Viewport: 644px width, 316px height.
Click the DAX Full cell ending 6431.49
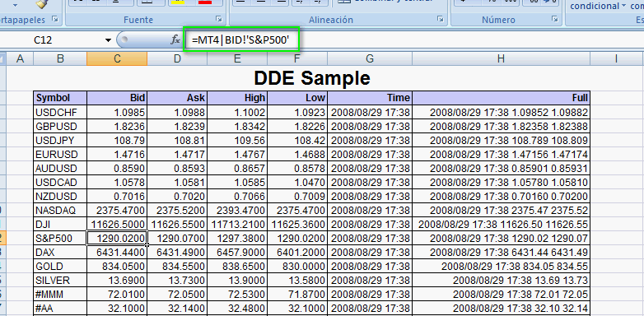[501, 253]
